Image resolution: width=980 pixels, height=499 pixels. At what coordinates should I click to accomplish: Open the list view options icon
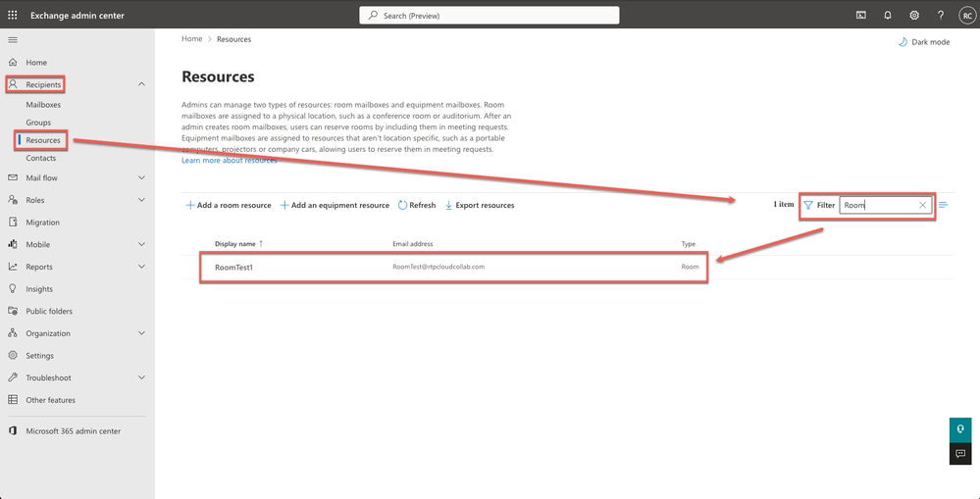944,205
